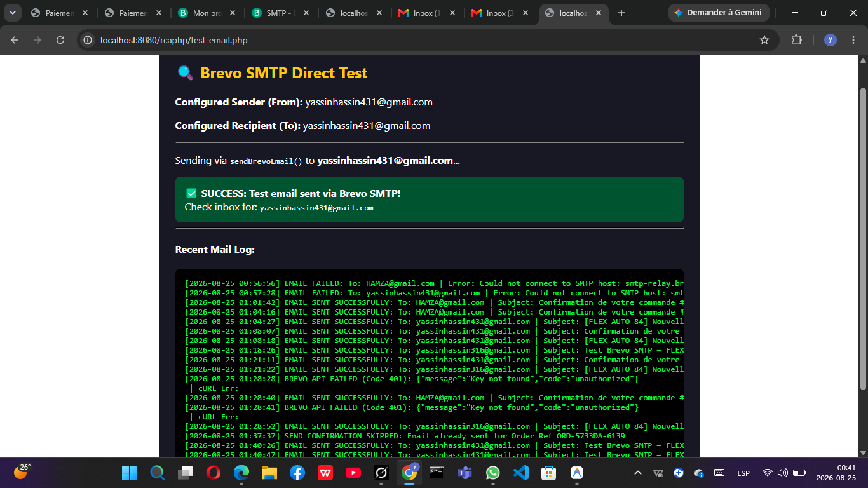The height and width of the screenshot is (488, 868).
Task: Open WhatsApp from the taskbar
Action: tap(493, 473)
